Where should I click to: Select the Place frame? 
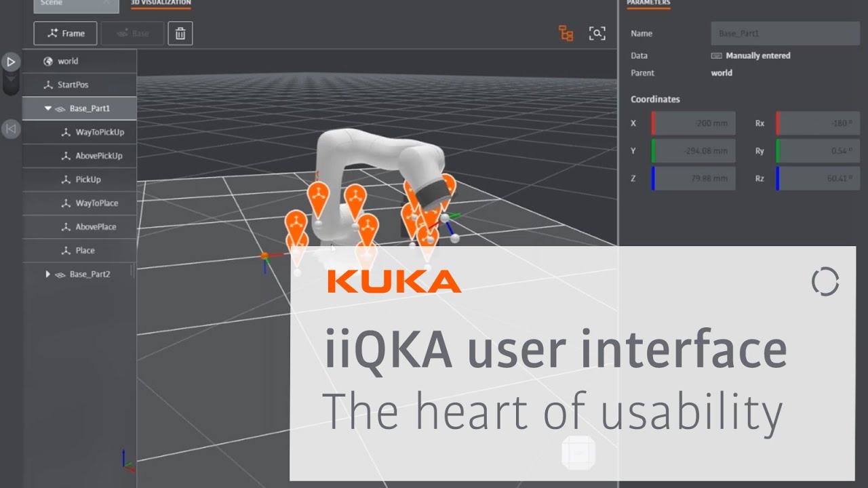(79, 251)
